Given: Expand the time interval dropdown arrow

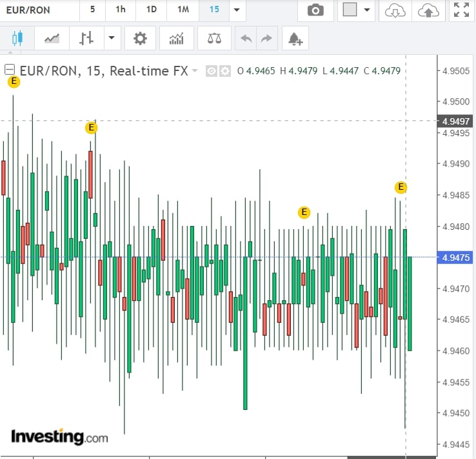Looking at the screenshot, I should pos(236,10).
